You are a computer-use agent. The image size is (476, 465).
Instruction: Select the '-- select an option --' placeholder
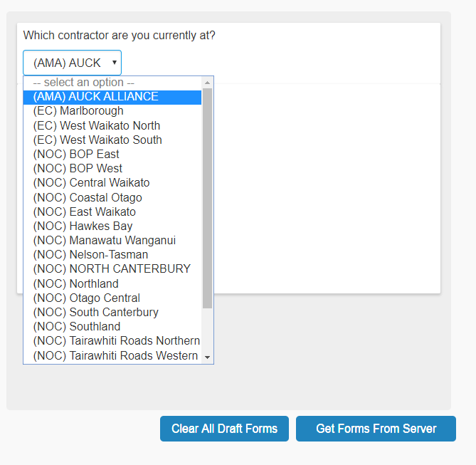83,83
